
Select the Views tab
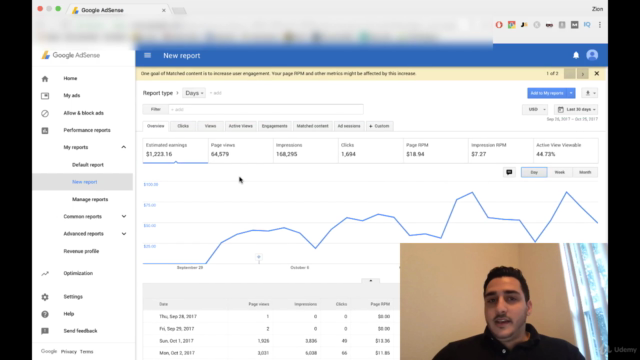coord(210,126)
